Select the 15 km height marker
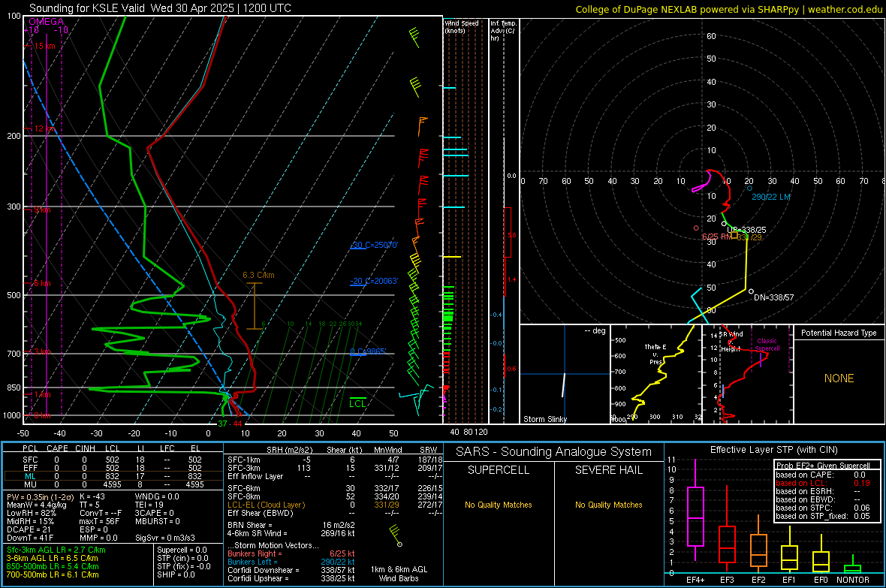Viewport: 886px width, 588px height. (44, 46)
